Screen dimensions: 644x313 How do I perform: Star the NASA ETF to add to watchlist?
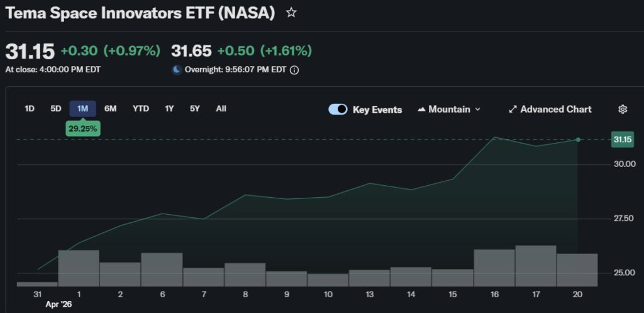click(291, 13)
